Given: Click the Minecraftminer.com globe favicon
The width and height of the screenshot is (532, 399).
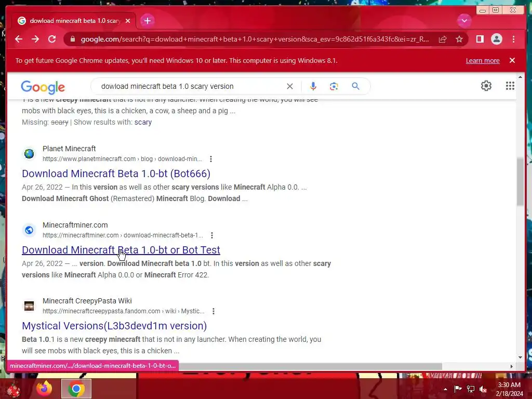Looking at the screenshot, I should point(29,230).
